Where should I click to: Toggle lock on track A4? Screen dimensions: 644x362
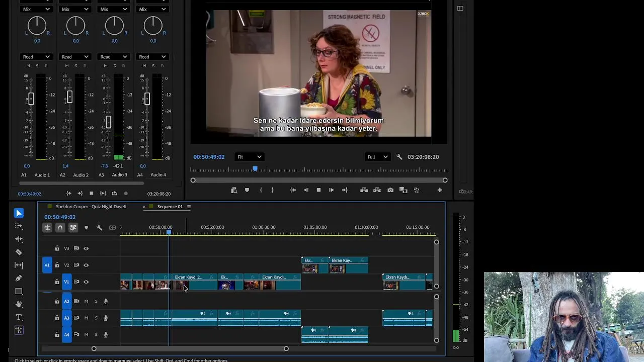coord(57,334)
